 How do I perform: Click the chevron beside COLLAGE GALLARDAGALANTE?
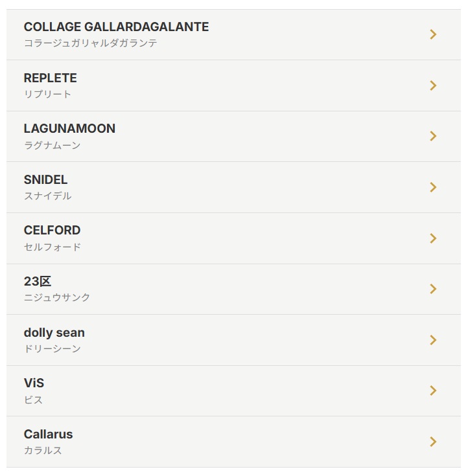point(433,34)
